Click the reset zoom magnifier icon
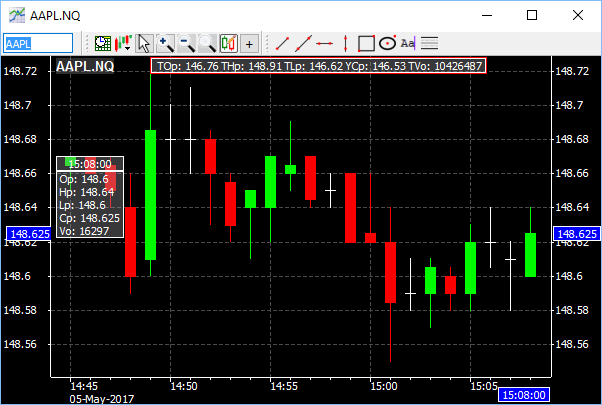Screen dimensions: 602x405 tap(207, 43)
